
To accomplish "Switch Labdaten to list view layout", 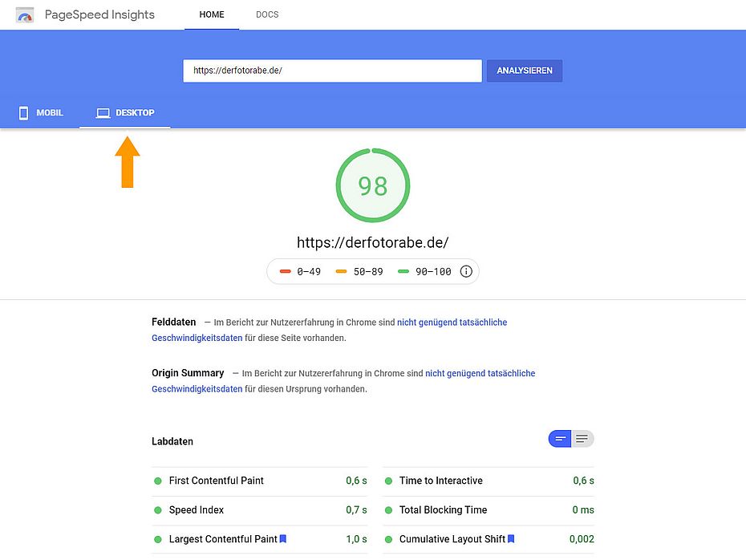I will pos(582,439).
